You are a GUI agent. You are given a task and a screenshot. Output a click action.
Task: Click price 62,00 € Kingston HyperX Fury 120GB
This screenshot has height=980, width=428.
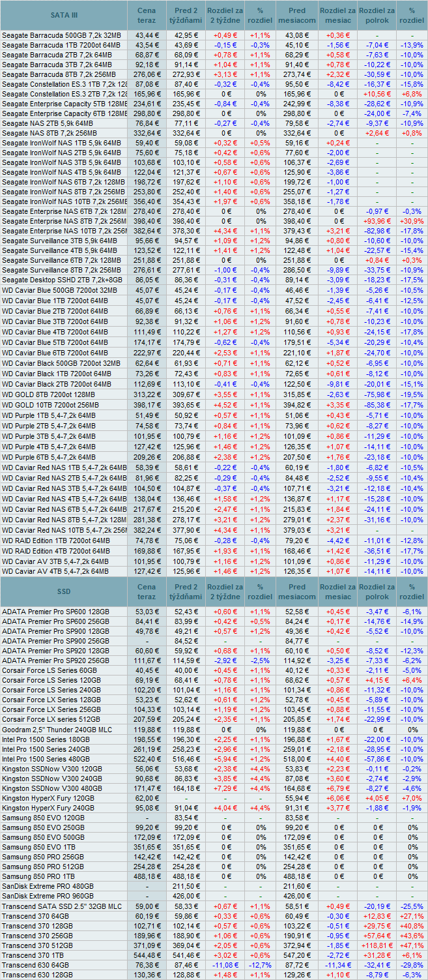click(x=147, y=798)
